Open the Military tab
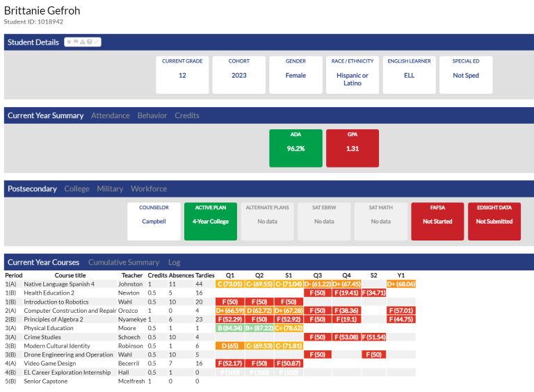This screenshot has width=534, height=392. pos(110,189)
